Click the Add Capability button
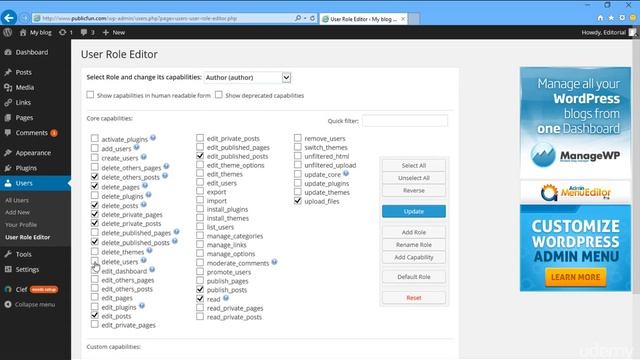This screenshot has width=640, height=360. pyautogui.click(x=414, y=257)
